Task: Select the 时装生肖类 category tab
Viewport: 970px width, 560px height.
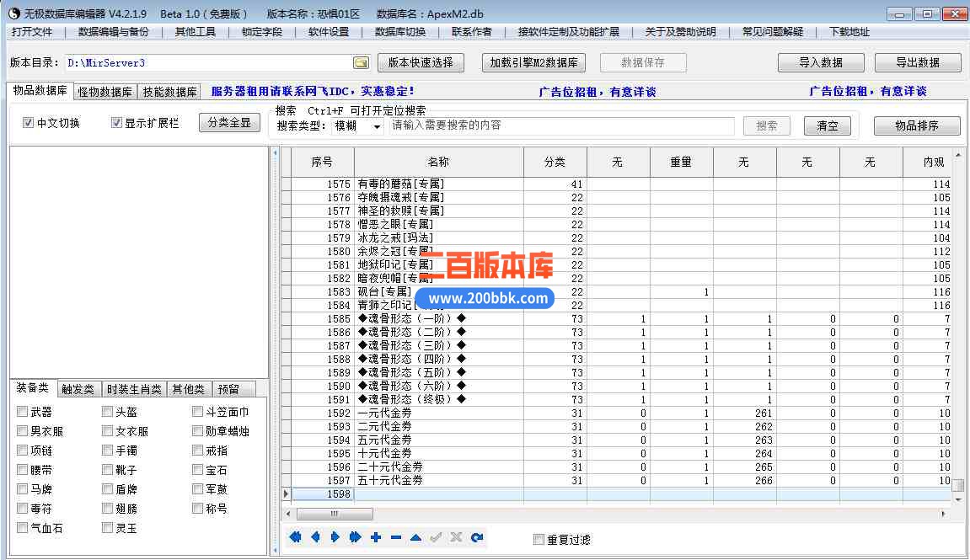Action: [134, 389]
